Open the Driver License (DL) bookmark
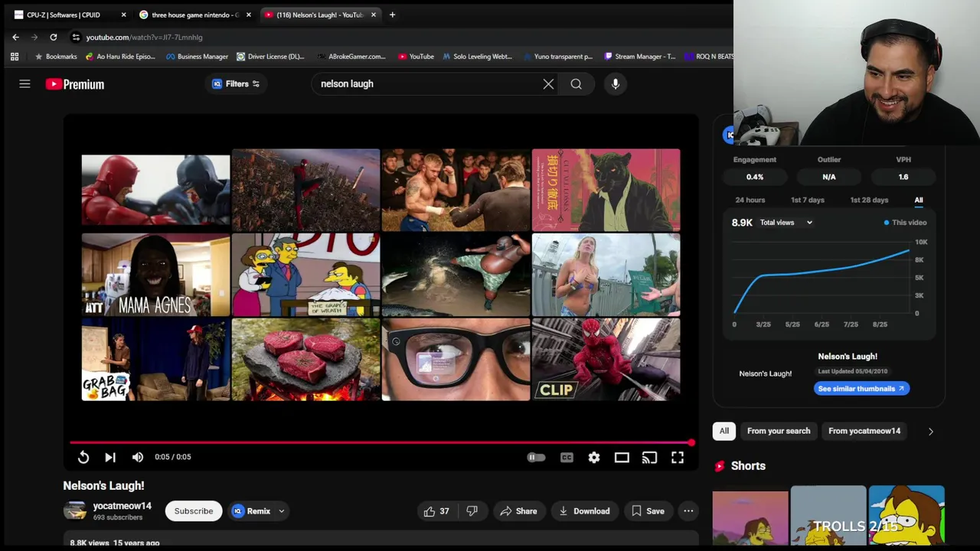This screenshot has width=980, height=551. tap(269, 57)
